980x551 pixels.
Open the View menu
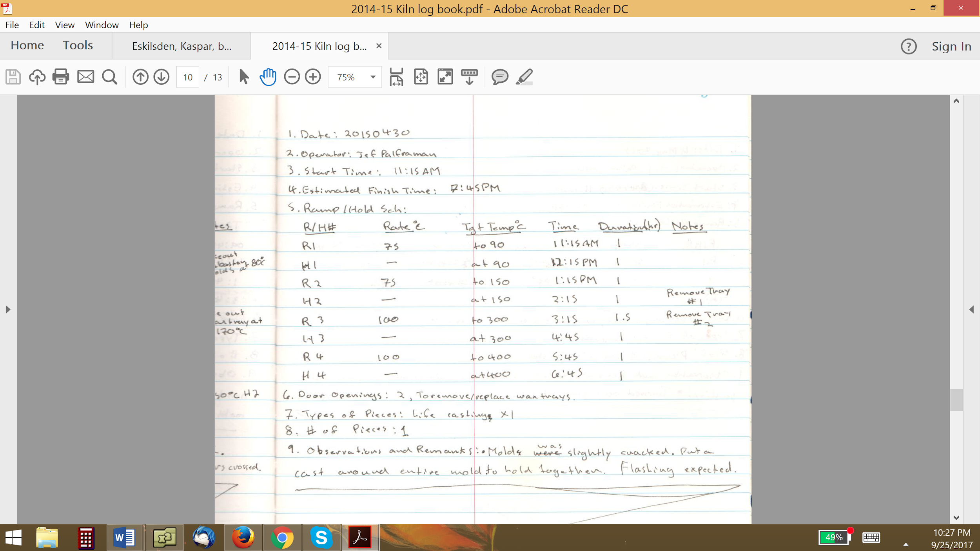pyautogui.click(x=65, y=25)
